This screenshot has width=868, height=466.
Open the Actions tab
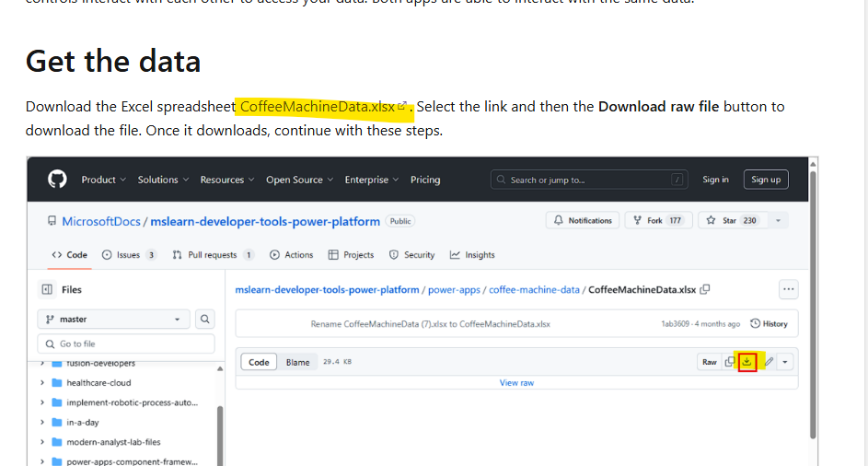point(291,255)
